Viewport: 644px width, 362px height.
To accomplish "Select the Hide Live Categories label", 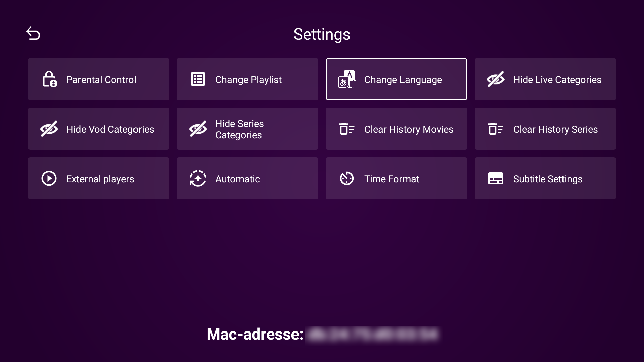I will [557, 80].
